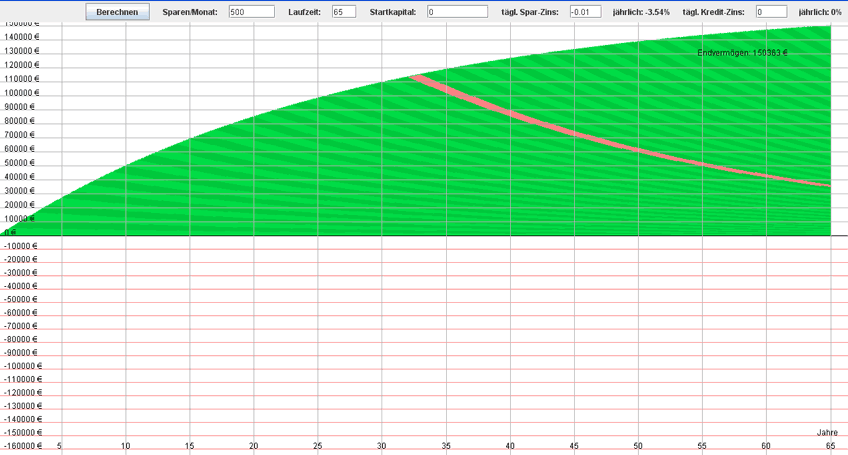The height and width of the screenshot is (455, 848).
Task: Click the 'Sparen/Monat:' label
Action: pos(190,12)
